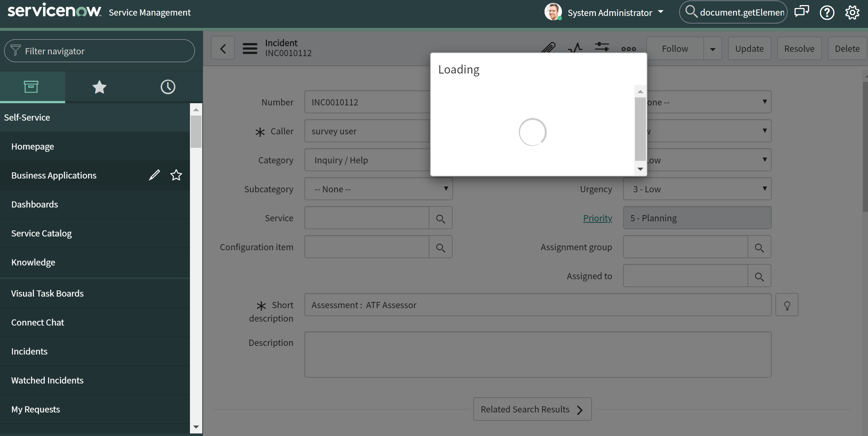Open the Connect chat sidebar icon
Screen dimensions: 868x436
click(801, 12)
